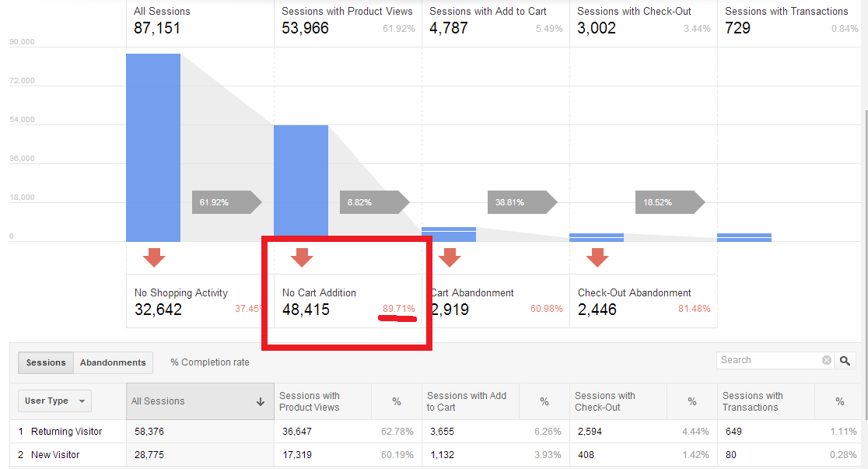Image resolution: width=868 pixels, height=469 pixels.
Task: Switch to the Sessions tab
Action: pyautogui.click(x=46, y=362)
